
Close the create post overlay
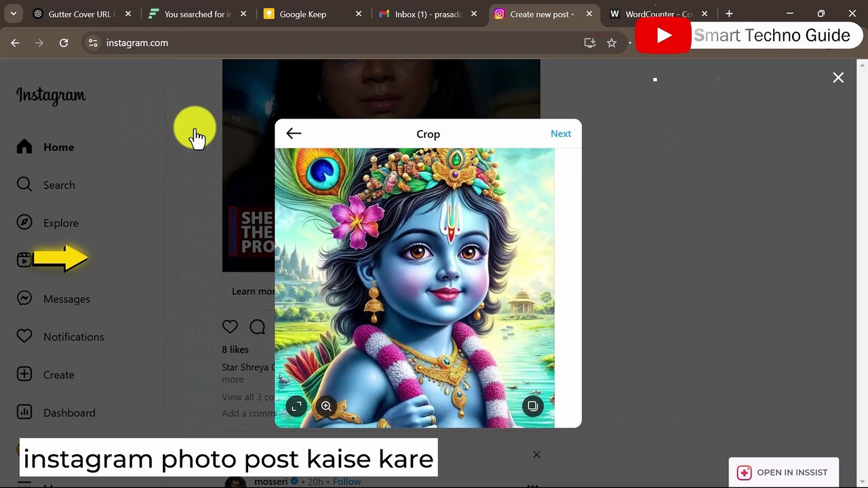pyautogui.click(x=838, y=78)
